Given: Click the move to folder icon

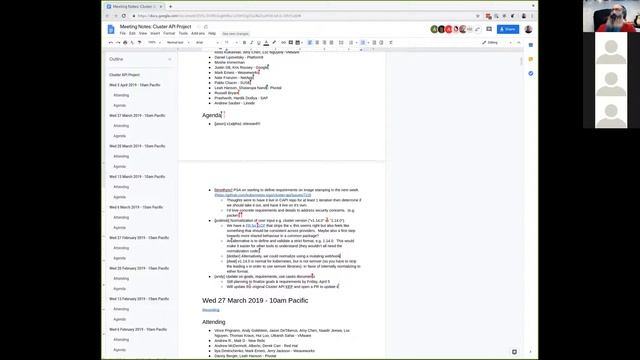Looking at the screenshot, I should pos(206,27).
